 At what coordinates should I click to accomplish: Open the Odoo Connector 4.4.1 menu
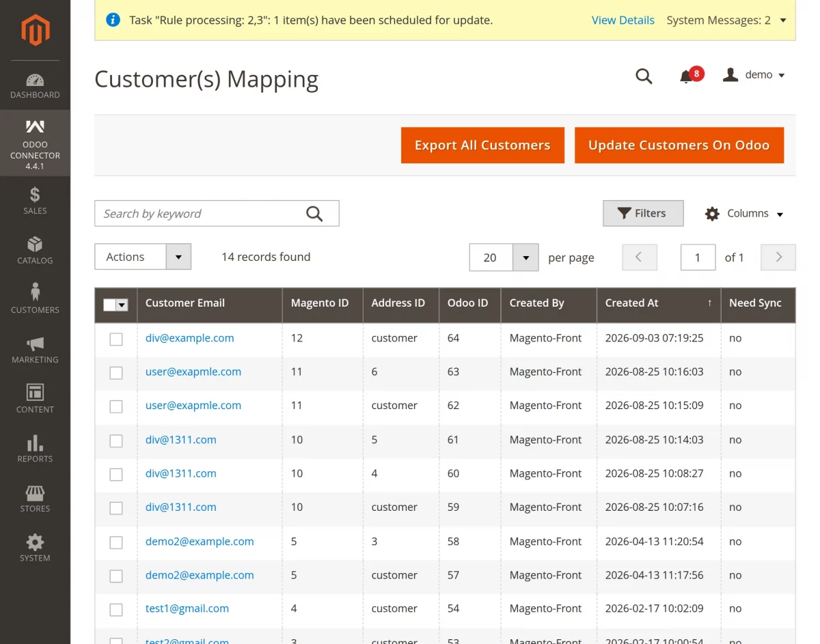point(35,143)
